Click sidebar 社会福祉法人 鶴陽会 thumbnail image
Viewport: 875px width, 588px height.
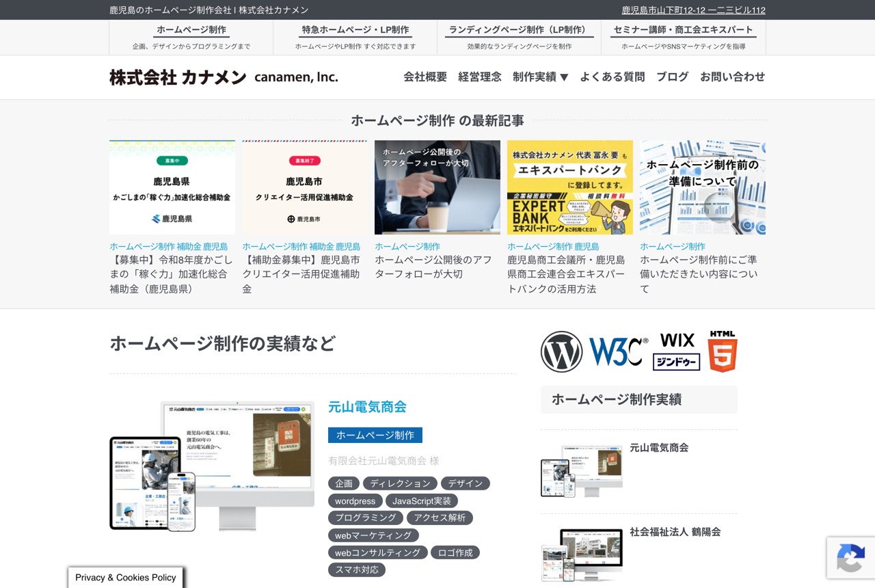coord(582,554)
